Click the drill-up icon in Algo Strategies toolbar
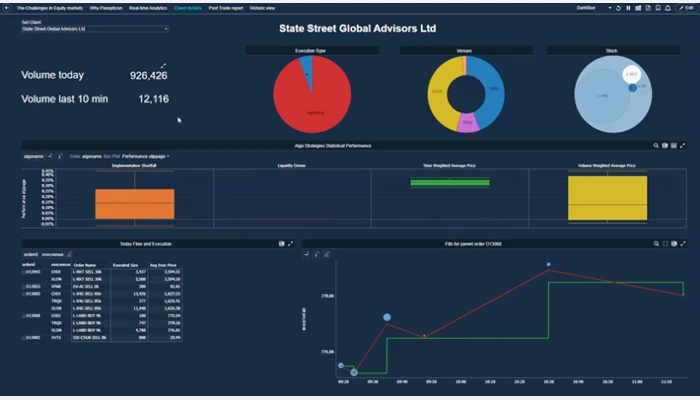This screenshot has width=700, height=400. [60, 156]
